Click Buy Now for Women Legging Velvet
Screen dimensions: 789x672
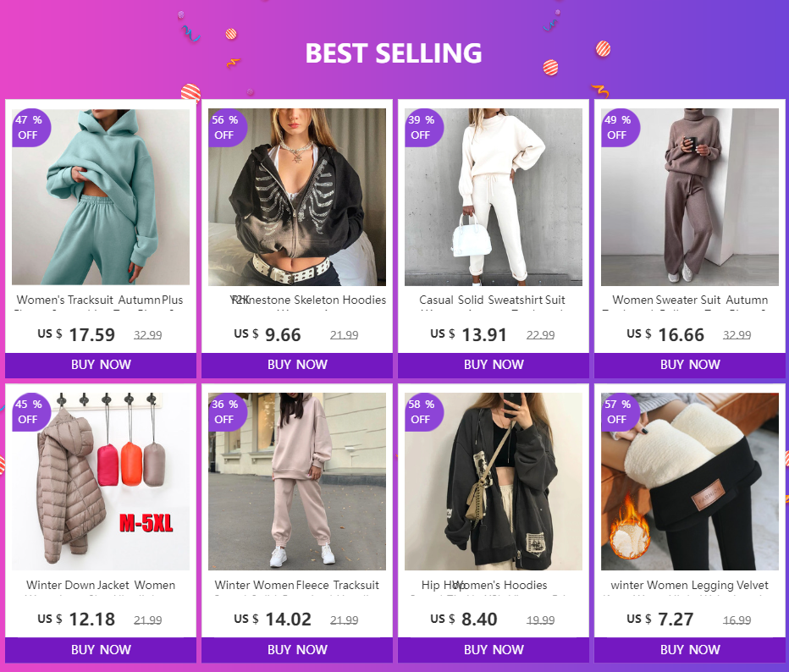pos(690,650)
